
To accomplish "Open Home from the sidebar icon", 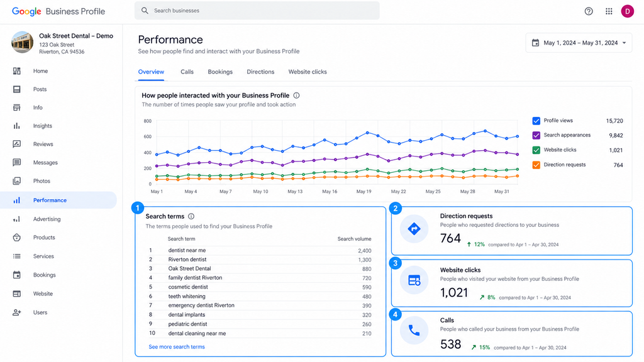I will (17, 71).
